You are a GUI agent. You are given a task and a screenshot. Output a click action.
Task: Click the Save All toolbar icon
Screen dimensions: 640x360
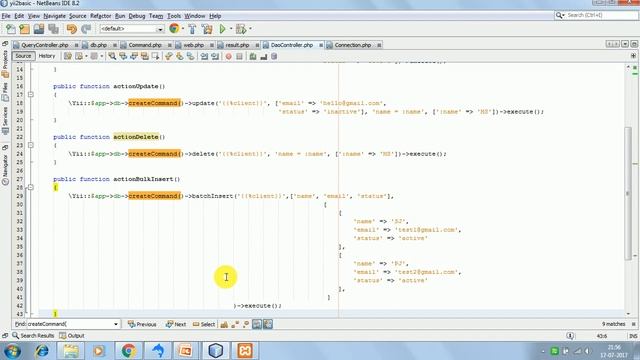(53, 29)
